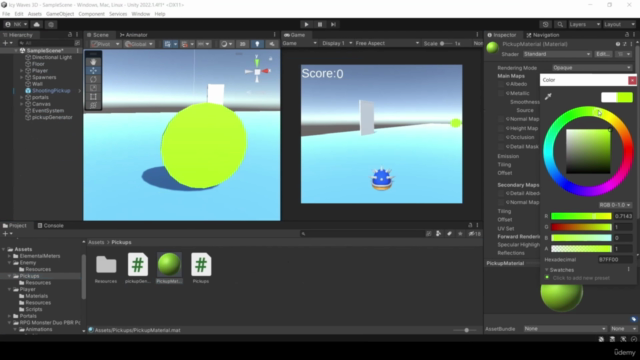Open material help icon in Inspector

tap(618, 44)
